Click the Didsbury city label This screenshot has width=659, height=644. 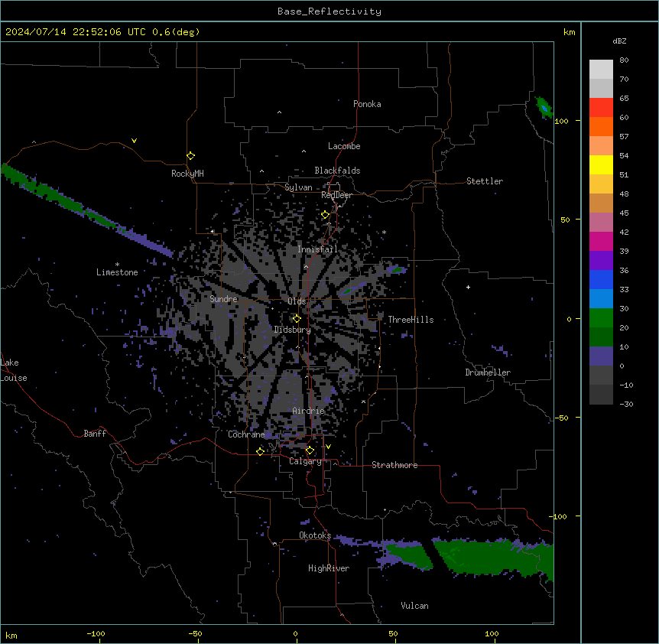tap(293, 330)
